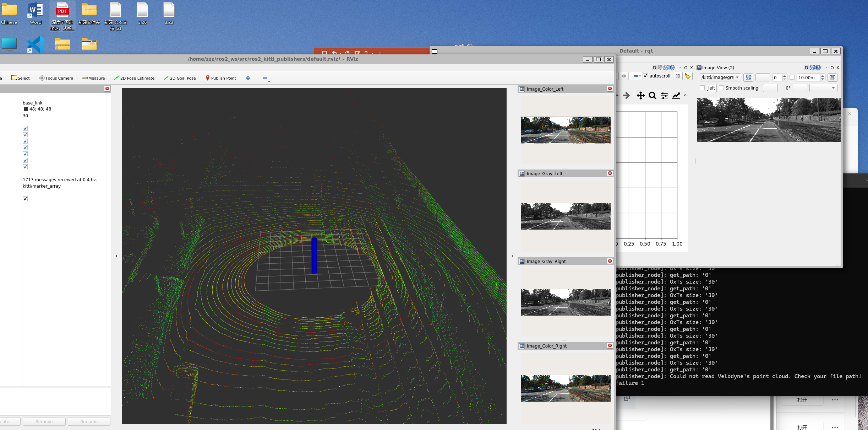The image size is (868, 430).
Task: Enable the Smooth scaling checkbox
Action: (721, 88)
